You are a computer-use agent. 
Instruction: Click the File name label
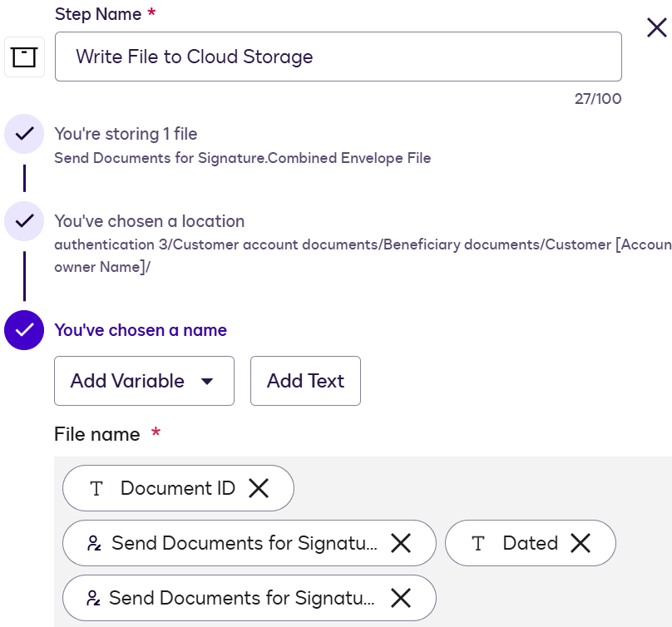(96, 434)
